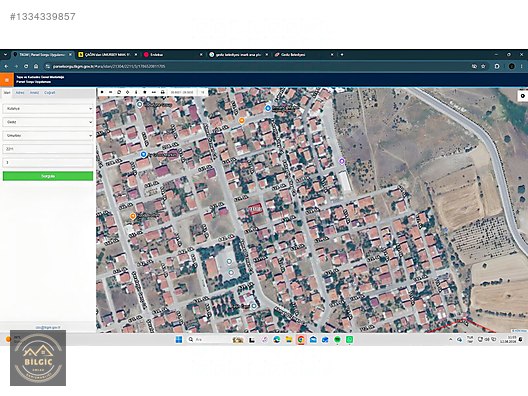
Task: Click the first square tool in map toolbar
Action: pyautogui.click(x=102, y=92)
